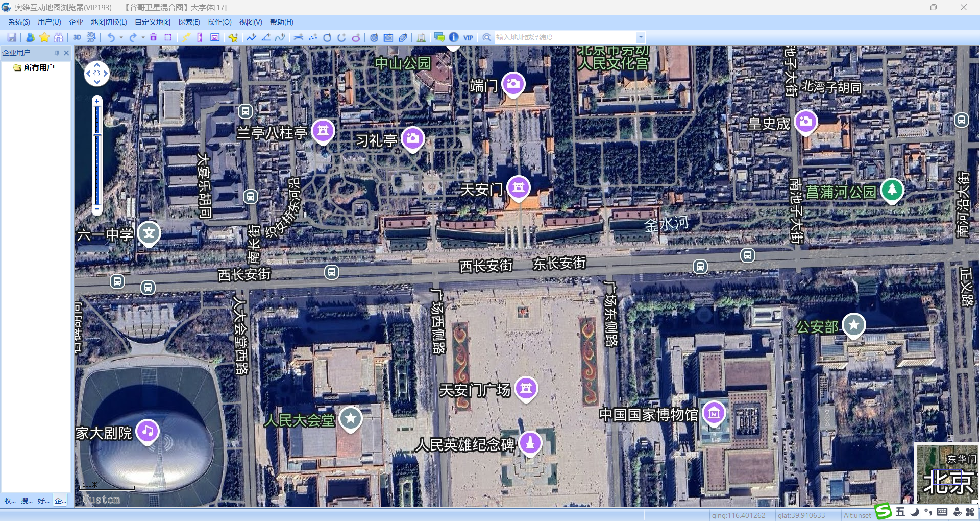Select the dashed rectangle selection tool
The width and height of the screenshot is (980, 521).
168,37
